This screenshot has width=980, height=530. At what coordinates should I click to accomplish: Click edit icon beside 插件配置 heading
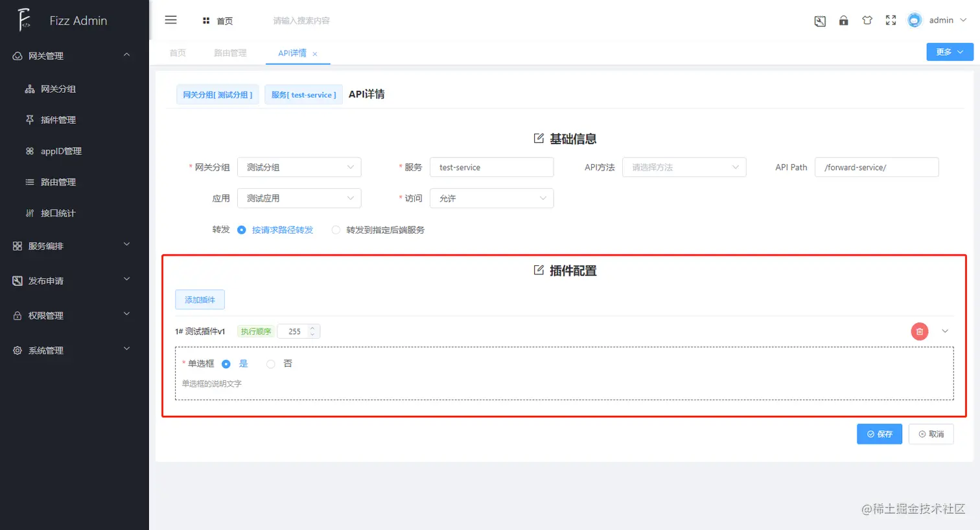tap(539, 270)
